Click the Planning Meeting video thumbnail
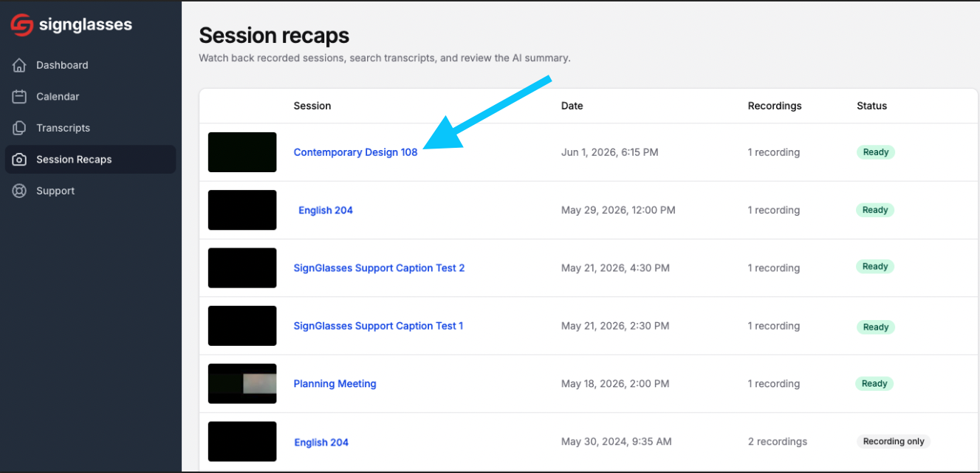Viewport: 980px width, 473px height. (242, 384)
